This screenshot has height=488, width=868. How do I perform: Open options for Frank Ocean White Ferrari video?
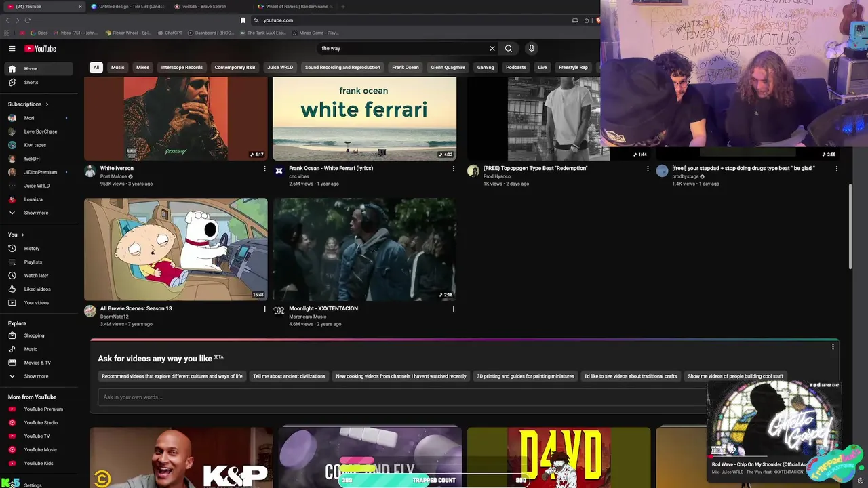453,169
